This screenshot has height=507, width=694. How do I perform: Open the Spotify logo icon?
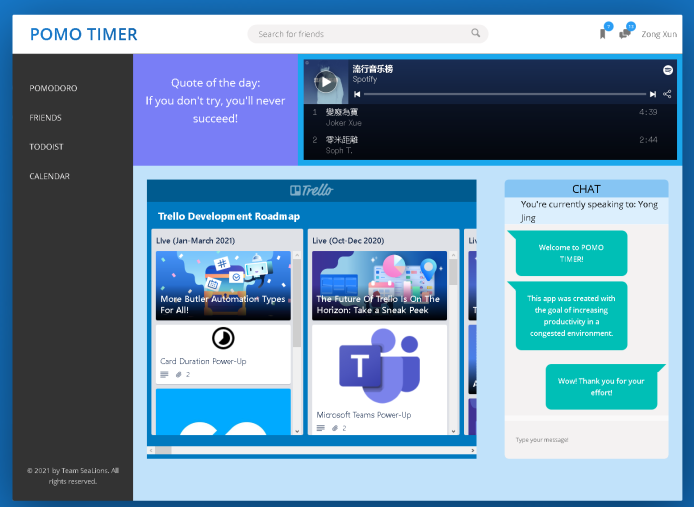[668, 70]
